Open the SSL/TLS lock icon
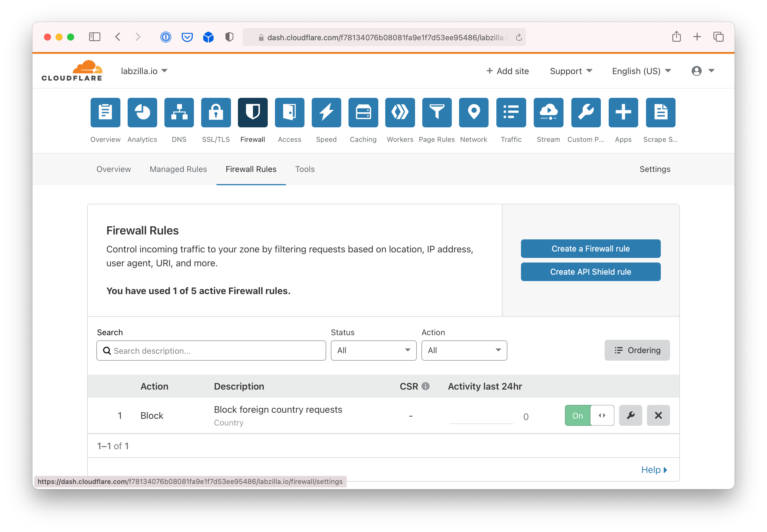This screenshot has width=767, height=532. click(216, 113)
